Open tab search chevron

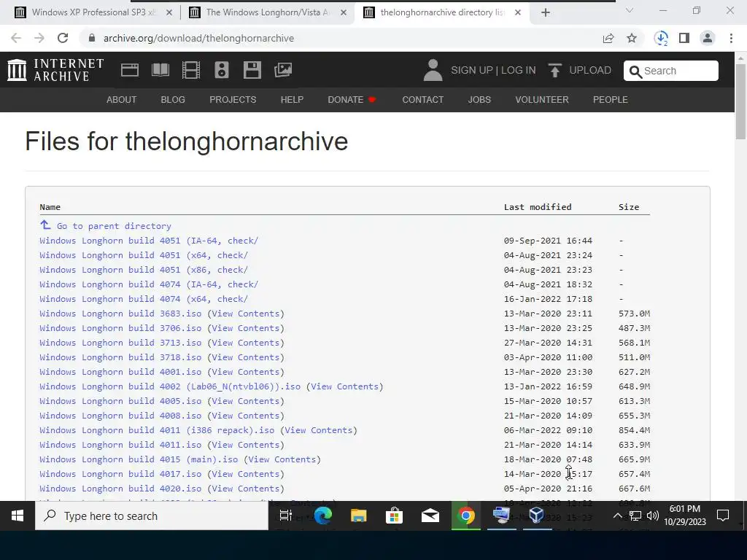[x=630, y=10]
